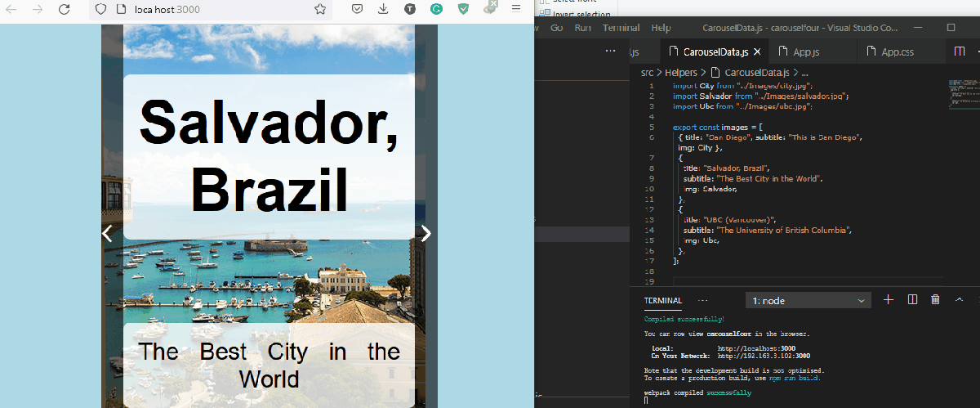980x408 pixels.
Task: Open the '1: node' terminal dropdown
Action: (x=808, y=301)
